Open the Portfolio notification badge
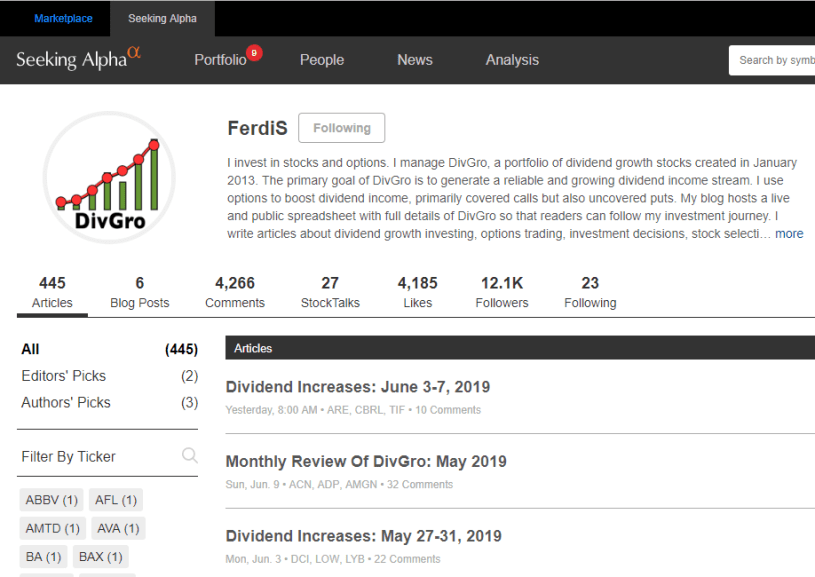The image size is (815, 577). (x=254, y=52)
